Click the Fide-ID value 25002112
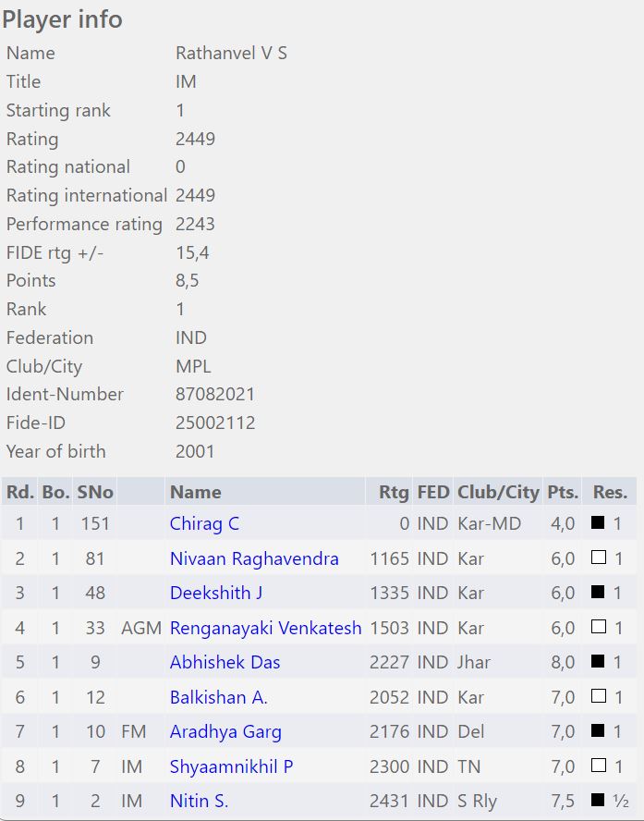This screenshot has height=821, width=644. pos(215,423)
